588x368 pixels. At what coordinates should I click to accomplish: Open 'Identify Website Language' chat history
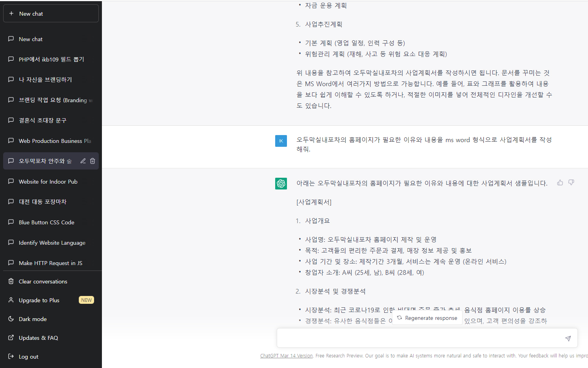tap(52, 243)
